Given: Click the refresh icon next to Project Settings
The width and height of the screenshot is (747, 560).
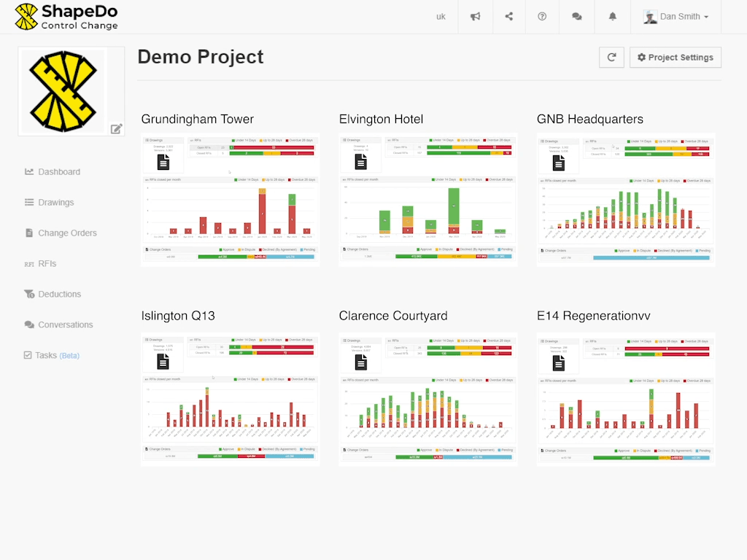Looking at the screenshot, I should [611, 57].
